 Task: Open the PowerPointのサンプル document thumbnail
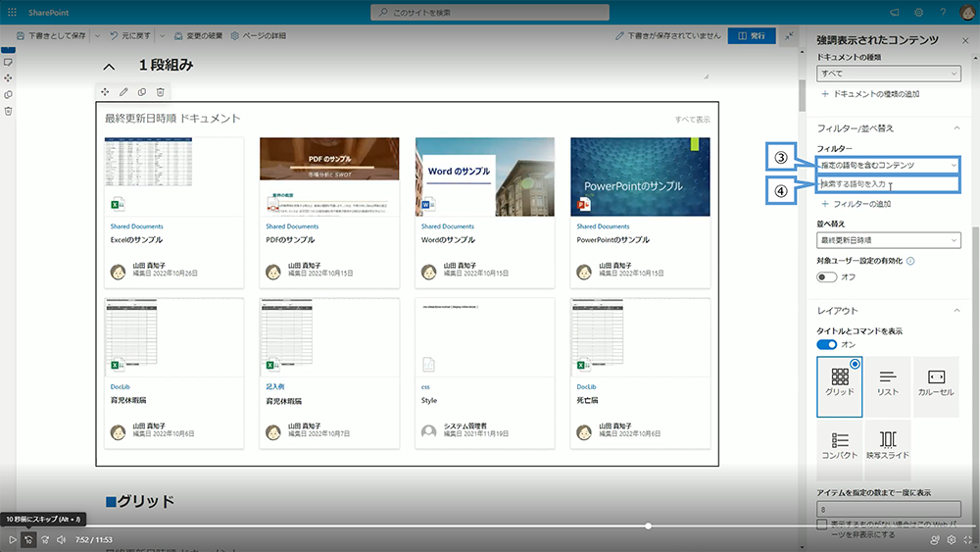click(640, 176)
